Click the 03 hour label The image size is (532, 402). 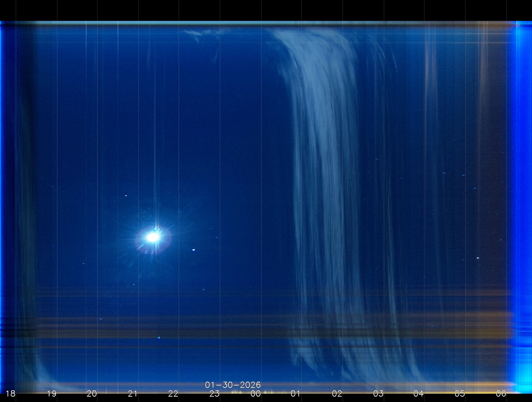click(x=378, y=394)
